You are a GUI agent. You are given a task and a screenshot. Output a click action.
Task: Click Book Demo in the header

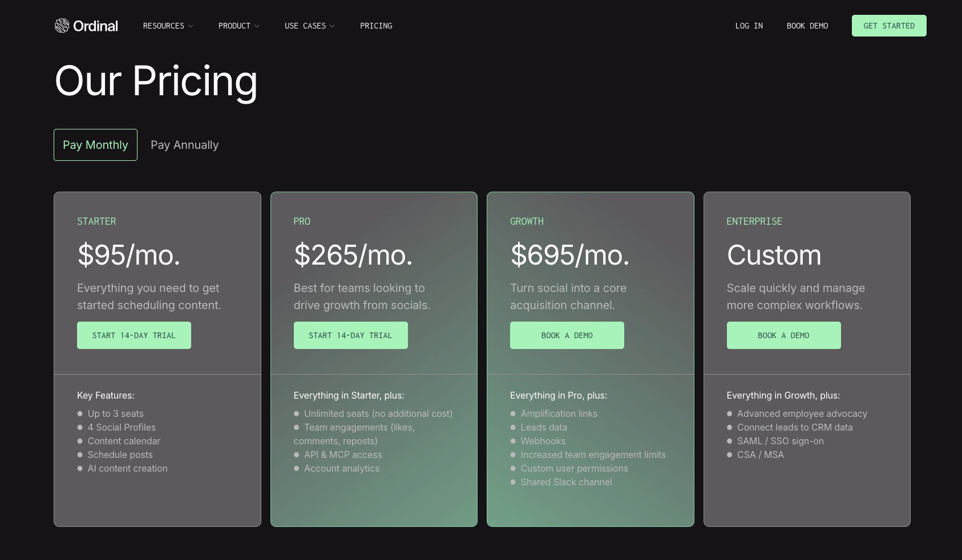coord(807,26)
